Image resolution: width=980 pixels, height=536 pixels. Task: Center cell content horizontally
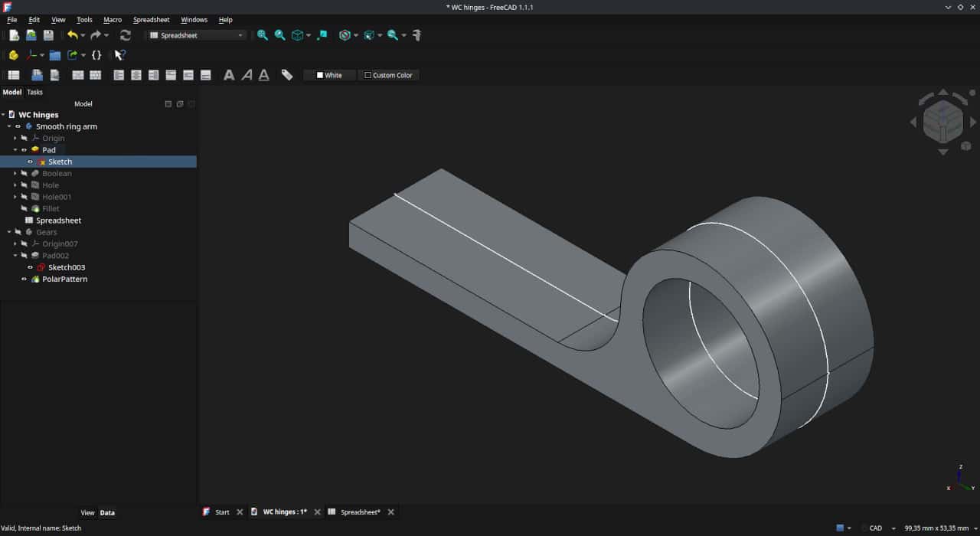coord(136,75)
